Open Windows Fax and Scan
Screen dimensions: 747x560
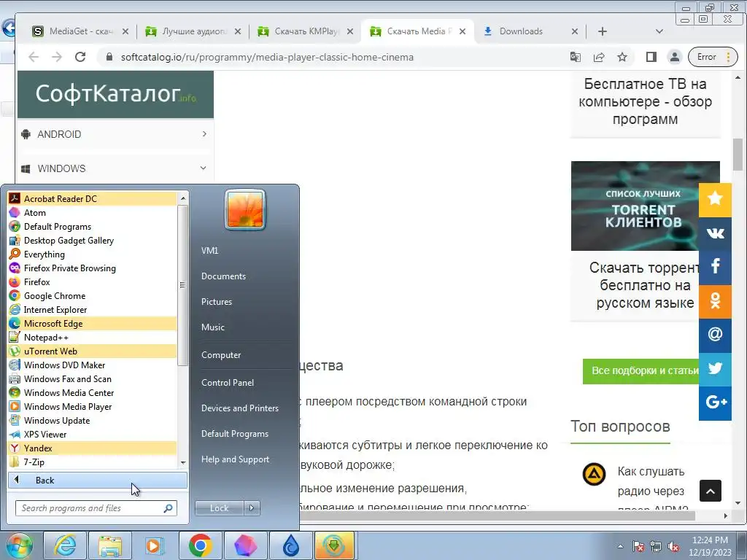pos(93,378)
